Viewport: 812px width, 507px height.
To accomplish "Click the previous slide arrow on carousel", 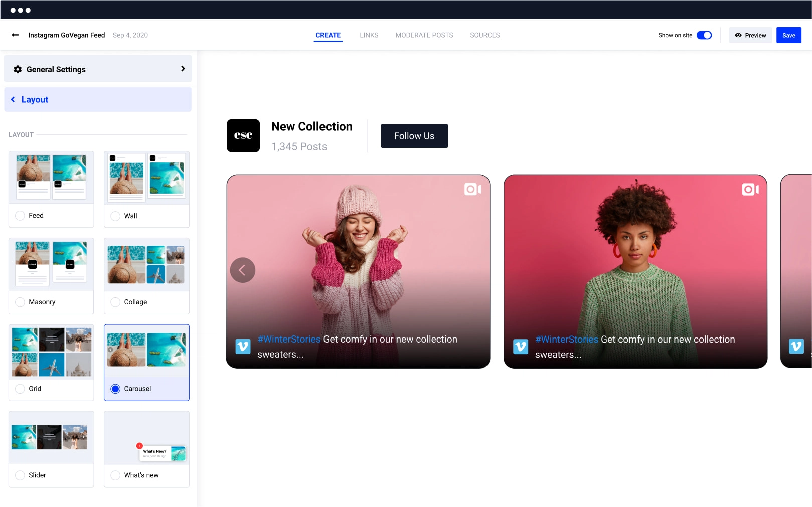I will coord(243,270).
